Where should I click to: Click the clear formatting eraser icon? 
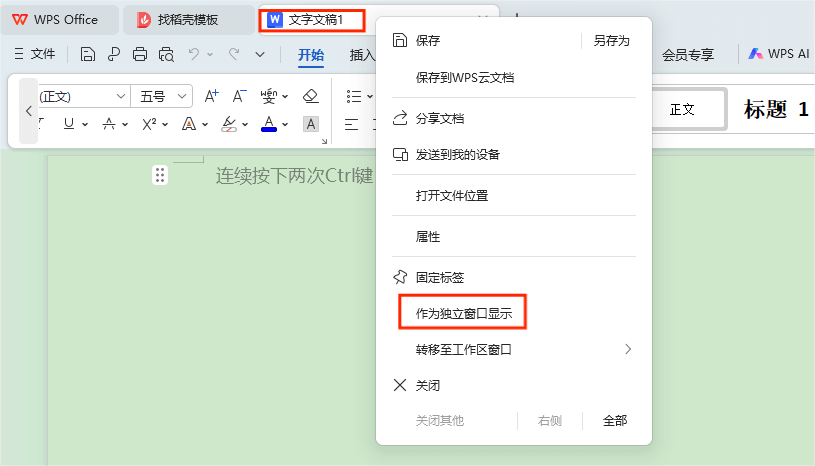310,96
